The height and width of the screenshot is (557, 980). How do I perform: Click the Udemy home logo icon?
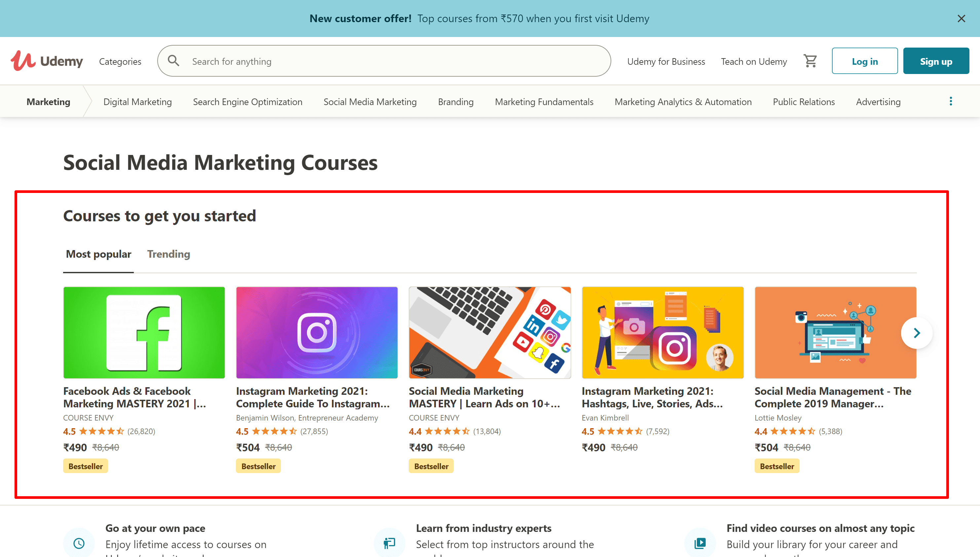point(47,60)
